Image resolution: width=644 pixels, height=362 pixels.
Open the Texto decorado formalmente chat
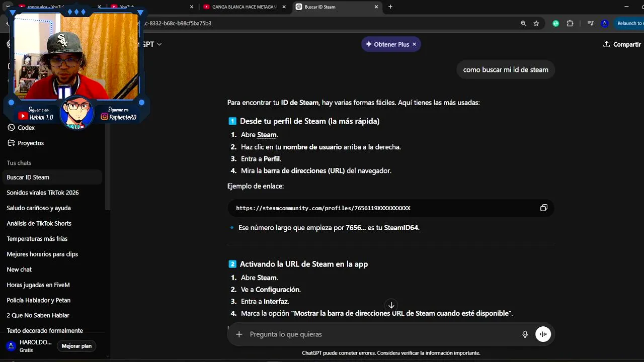(52, 331)
